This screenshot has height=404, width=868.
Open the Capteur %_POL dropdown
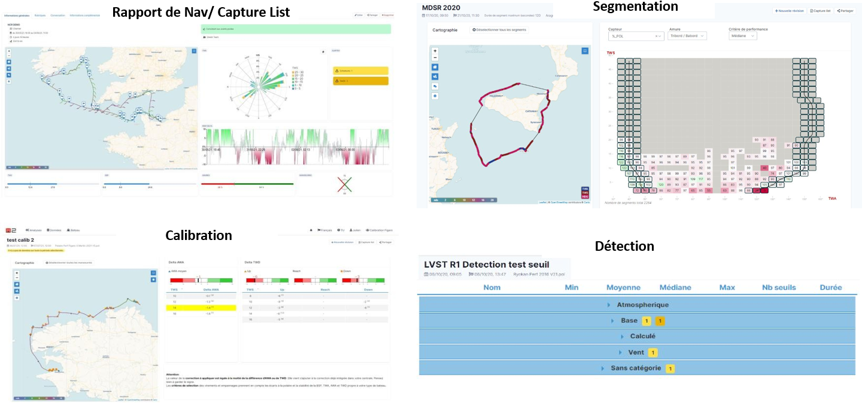point(636,37)
